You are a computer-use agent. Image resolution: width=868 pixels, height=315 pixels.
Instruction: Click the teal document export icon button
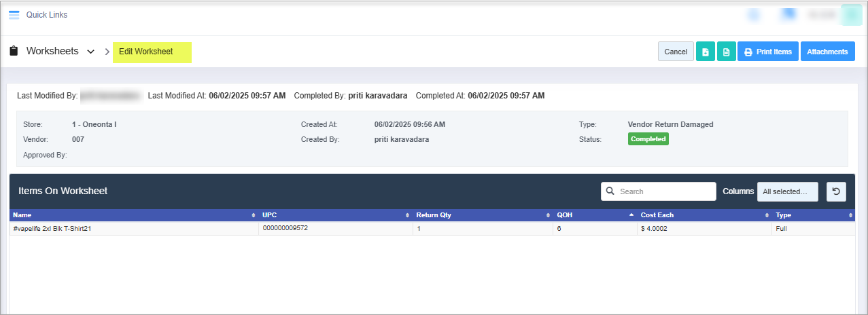(727, 52)
